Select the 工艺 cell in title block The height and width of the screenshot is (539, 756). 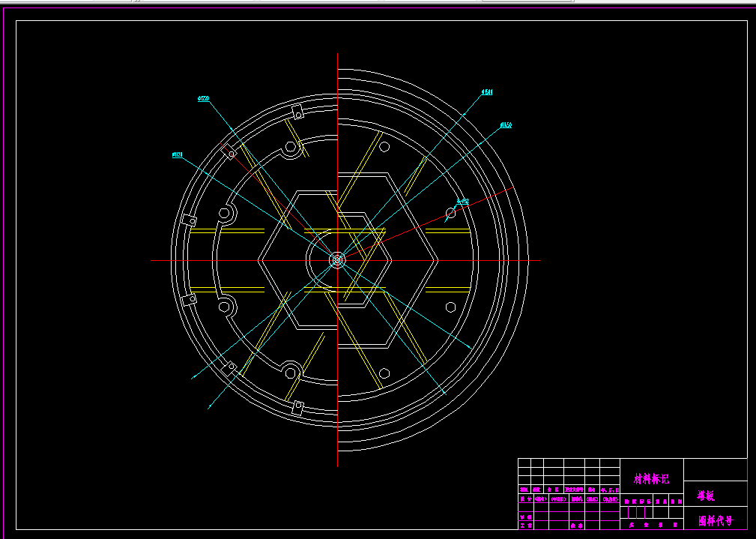[525, 526]
